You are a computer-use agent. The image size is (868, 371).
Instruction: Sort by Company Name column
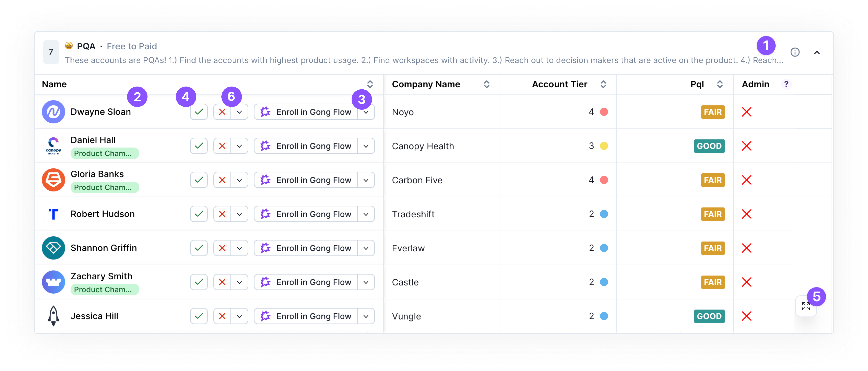(486, 84)
